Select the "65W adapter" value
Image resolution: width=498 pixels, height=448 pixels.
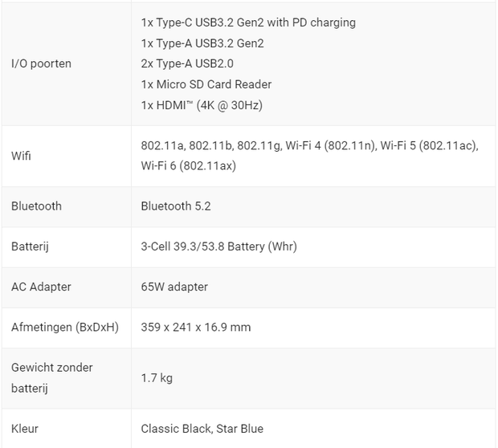point(173,287)
